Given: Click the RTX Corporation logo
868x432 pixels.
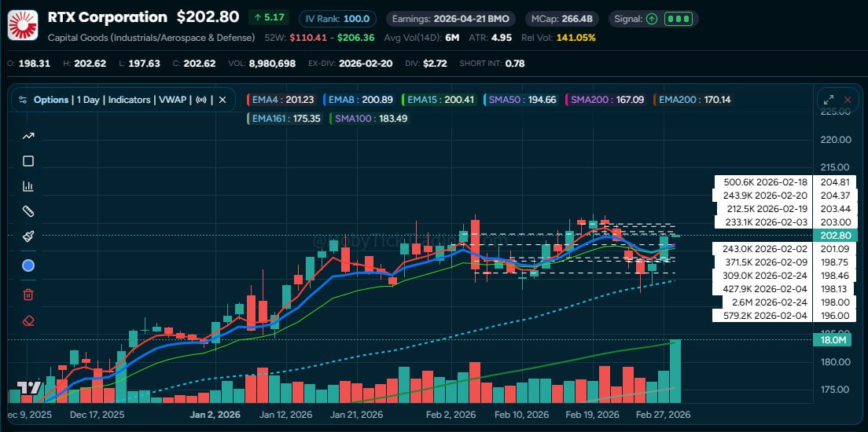Looking at the screenshot, I should coord(23,24).
